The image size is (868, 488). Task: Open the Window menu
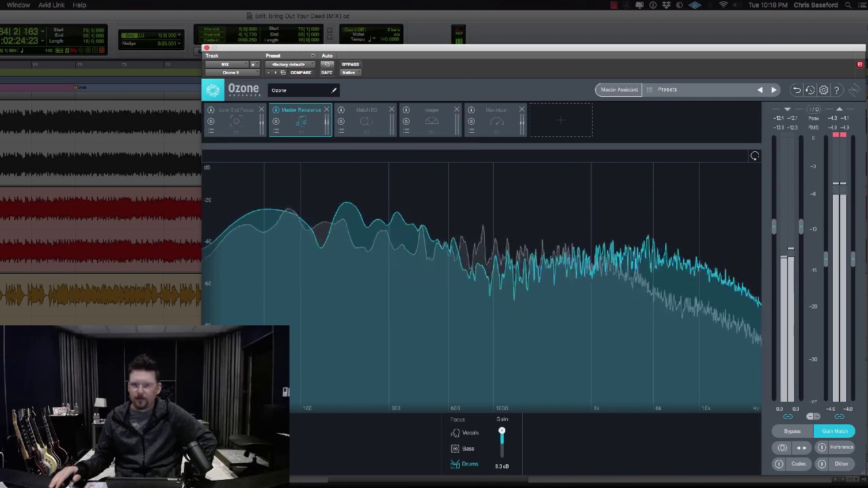[18, 5]
